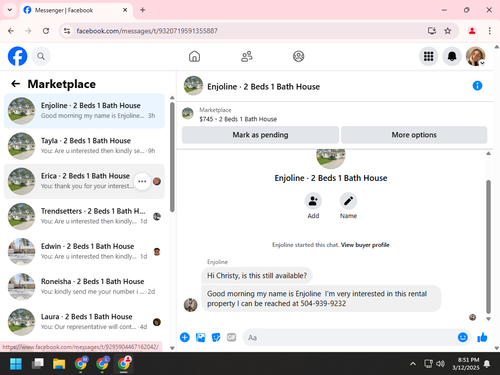Screen dimensions: 500x375
Task: Click the browser back arrow
Action: (x=11, y=31)
